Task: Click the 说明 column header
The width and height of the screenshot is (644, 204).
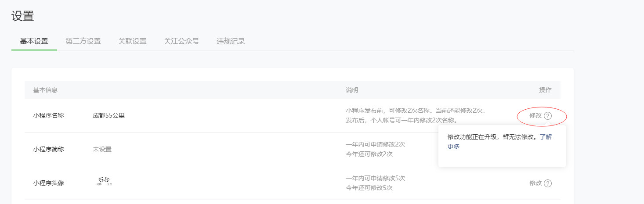Action: tap(352, 90)
